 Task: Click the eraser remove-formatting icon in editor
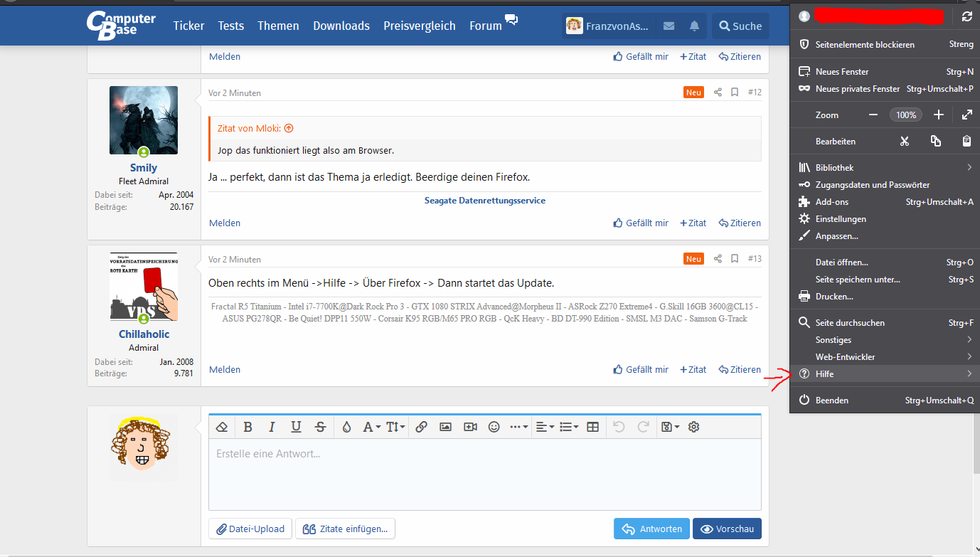[221, 427]
